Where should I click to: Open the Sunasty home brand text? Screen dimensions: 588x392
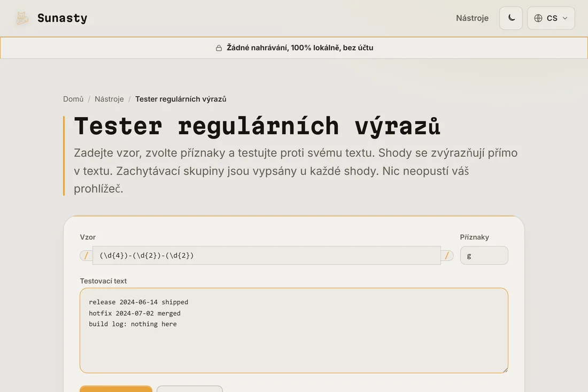[x=62, y=18]
